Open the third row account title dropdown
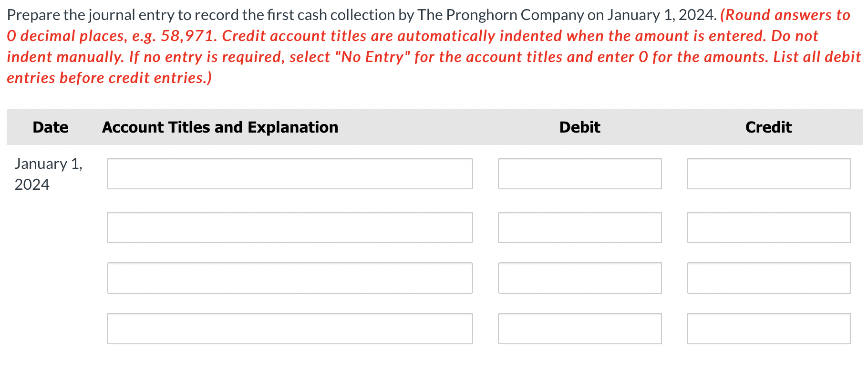 coord(289,278)
